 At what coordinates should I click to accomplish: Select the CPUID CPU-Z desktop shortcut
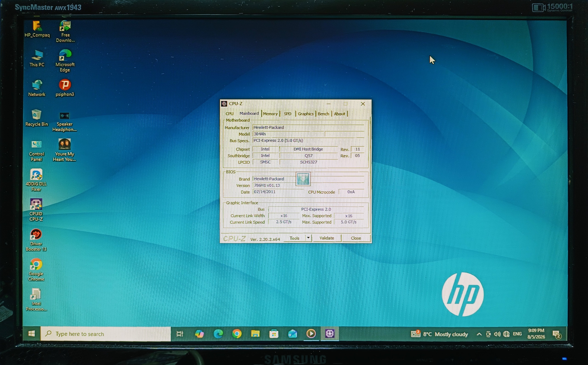pos(36,210)
